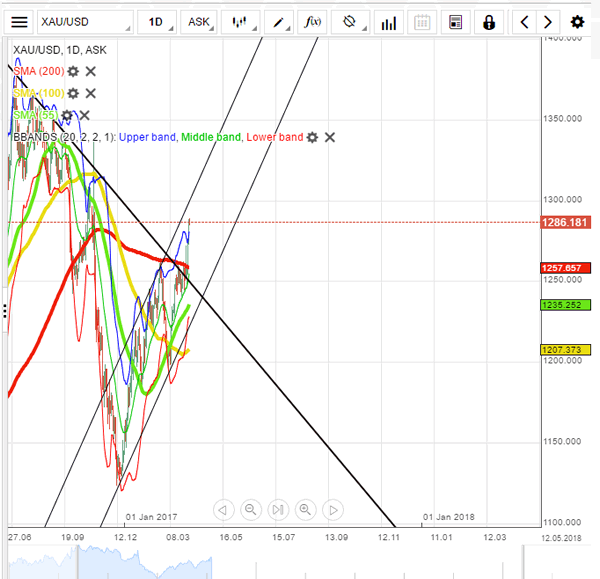Click the SMA (55) label
Viewport: 600px width, 579px height.
tap(36, 116)
